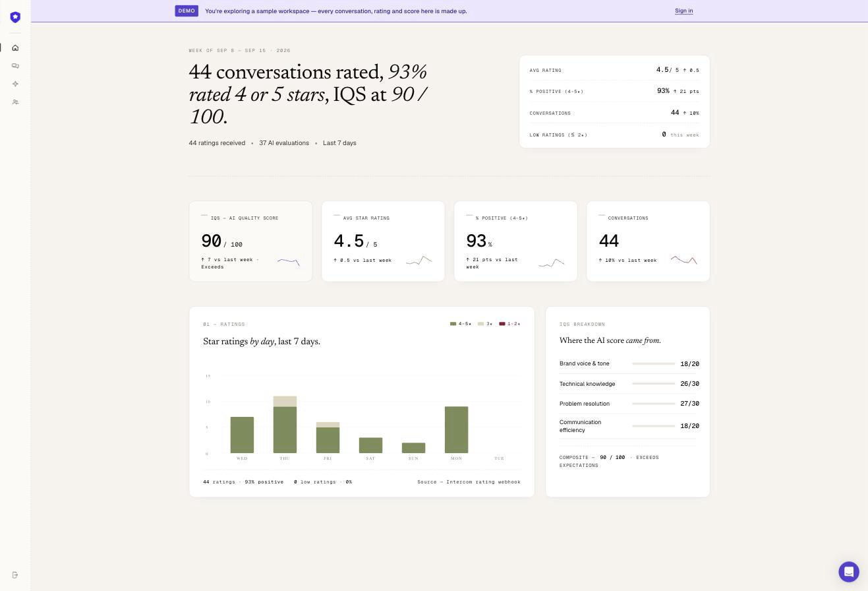Open the Home dashboard sidebar icon
868x591 pixels.
pyautogui.click(x=15, y=47)
